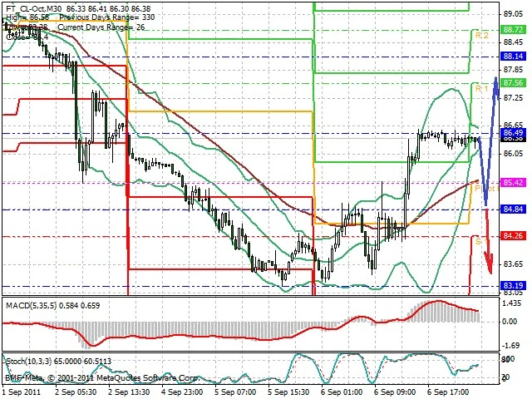Click the blue forecast arrow tip
Screen dimensions: 532x399
coord(496,80)
